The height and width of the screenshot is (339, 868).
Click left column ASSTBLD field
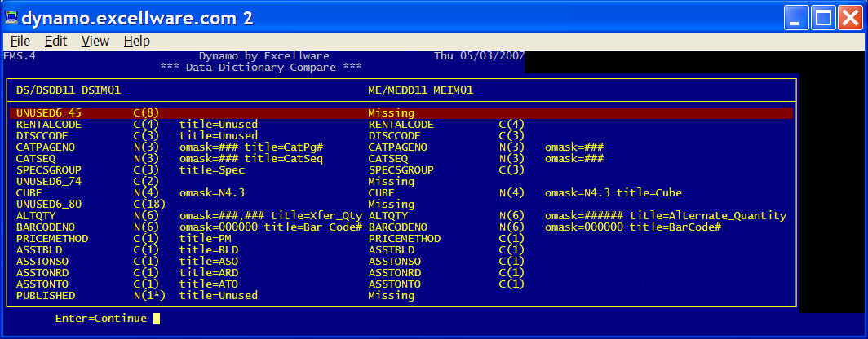(x=39, y=250)
